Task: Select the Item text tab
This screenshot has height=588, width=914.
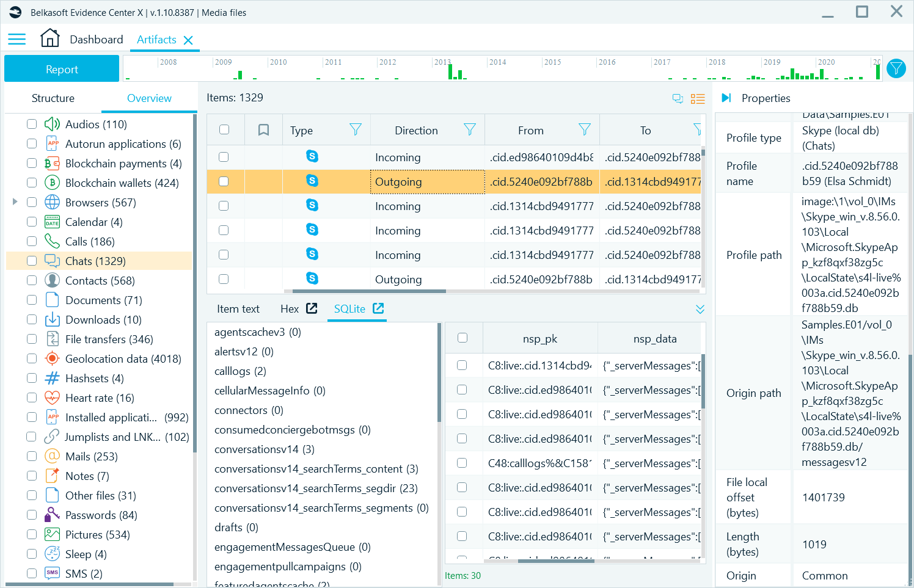Action: tap(238, 309)
